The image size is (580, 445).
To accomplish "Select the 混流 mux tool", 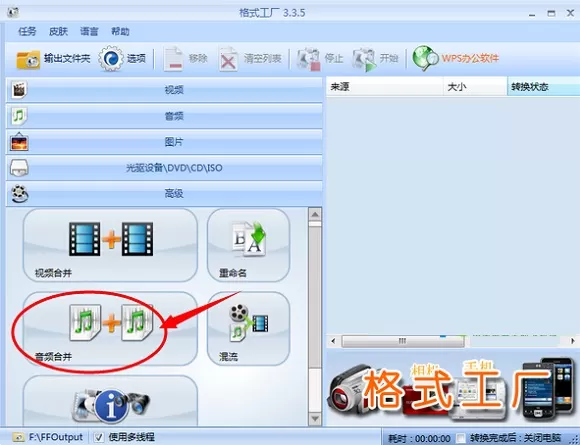I will click(x=248, y=328).
